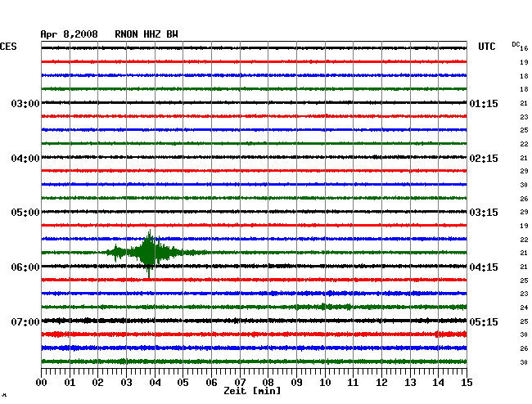Click the 02 minute axis tick label
The width and height of the screenshot is (532, 404).
click(x=97, y=382)
